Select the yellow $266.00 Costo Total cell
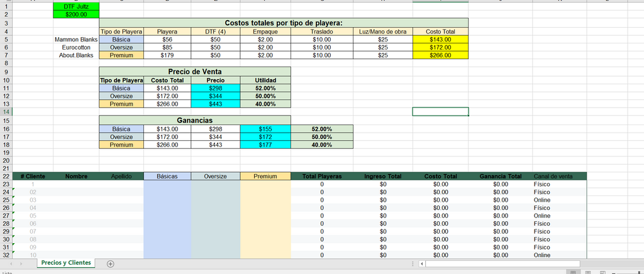 (440, 55)
